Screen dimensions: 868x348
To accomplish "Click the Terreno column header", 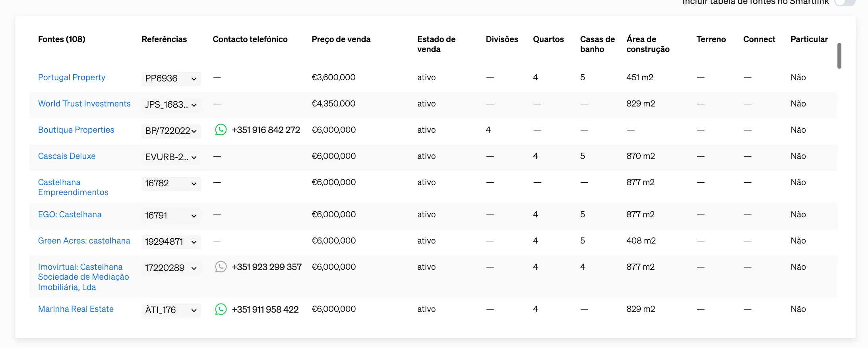I will (711, 39).
